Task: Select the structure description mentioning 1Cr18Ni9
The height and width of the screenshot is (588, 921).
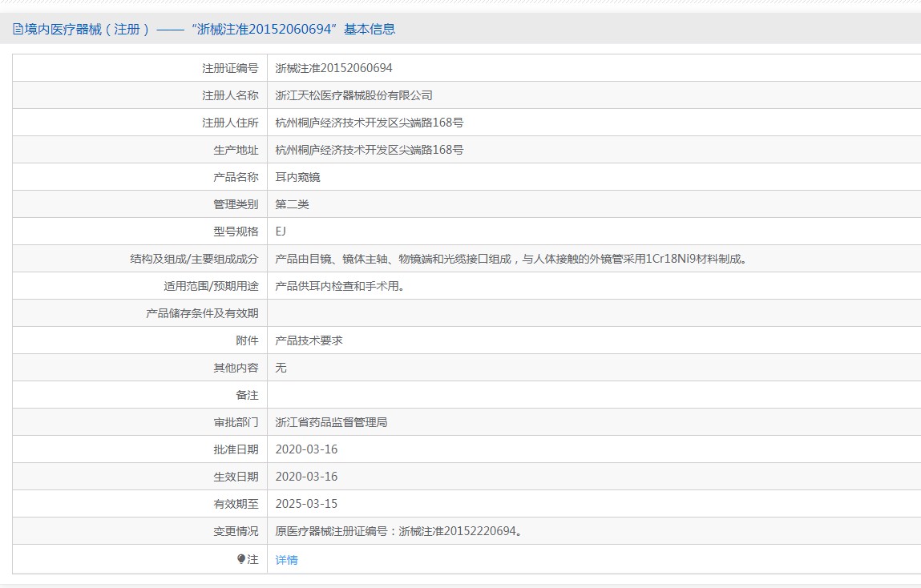Action: pos(513,259)
